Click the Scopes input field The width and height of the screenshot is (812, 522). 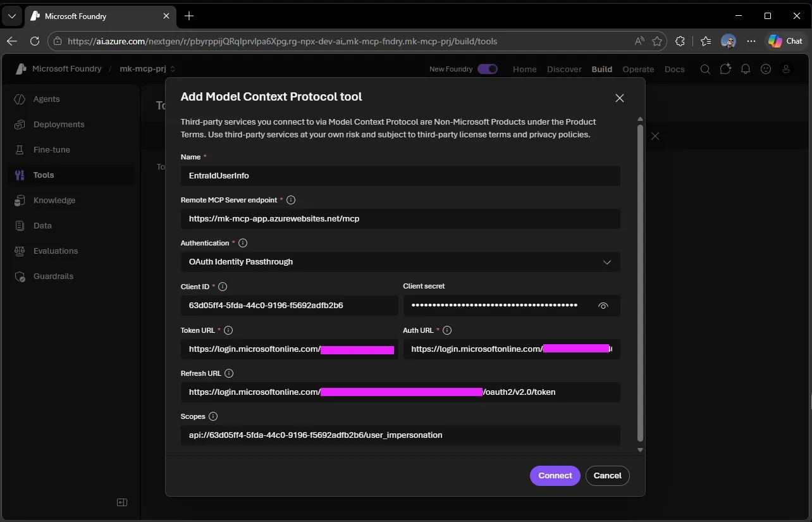[400, 435]
